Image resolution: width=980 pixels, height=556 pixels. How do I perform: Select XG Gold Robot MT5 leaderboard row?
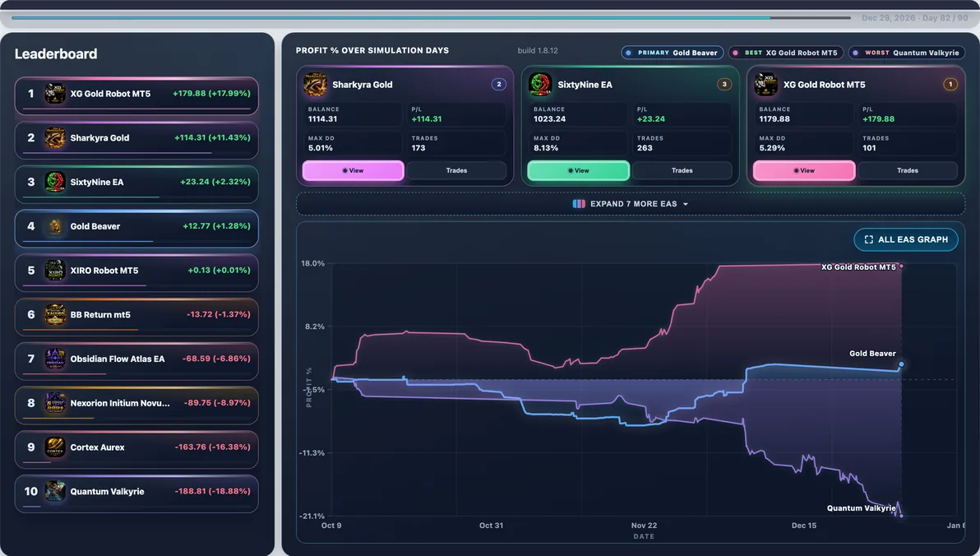136,95
